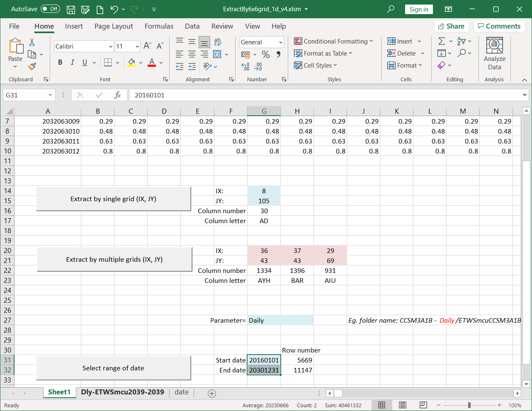Open the number format General dropdown
Viewport: 532px width, 411px height.
(281, 42)
